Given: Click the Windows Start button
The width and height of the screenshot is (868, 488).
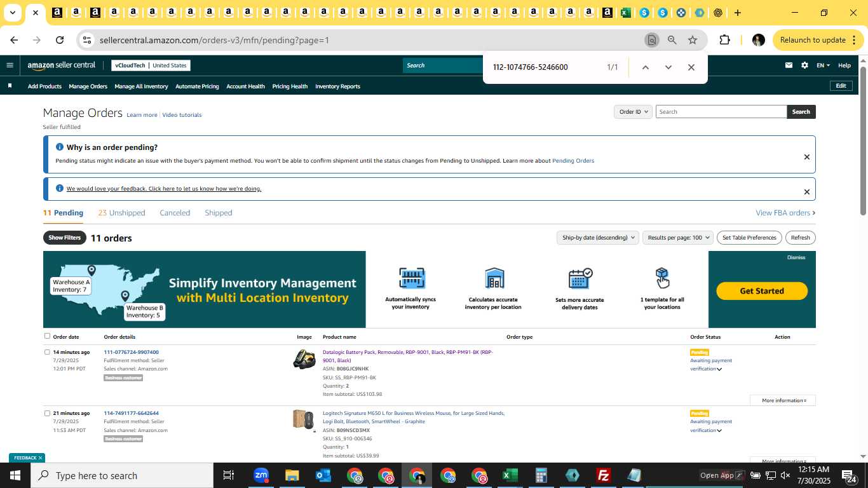Looking at the screenshot, I should [15, 475].
